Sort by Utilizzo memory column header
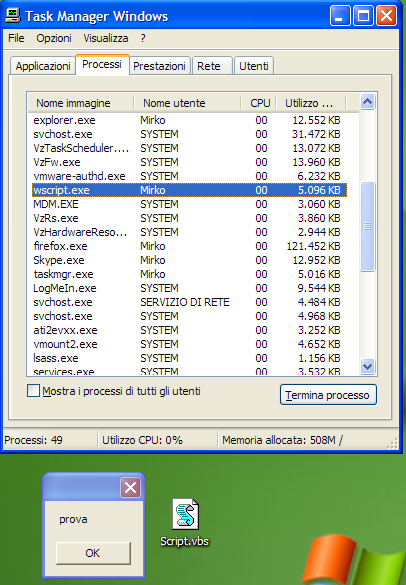 [x=311, y=103]
